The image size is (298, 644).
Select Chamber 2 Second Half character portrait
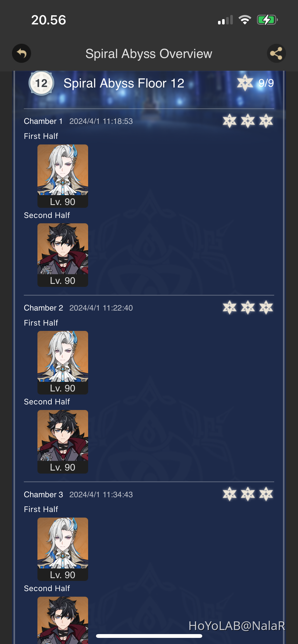click(x=63, y=442)
